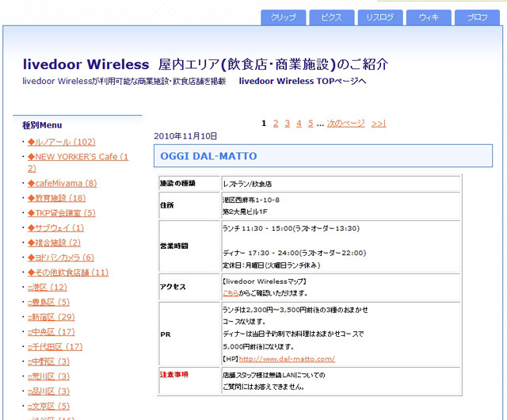
Task: Jump to last page with >>|
Action: tap(379, 124)
